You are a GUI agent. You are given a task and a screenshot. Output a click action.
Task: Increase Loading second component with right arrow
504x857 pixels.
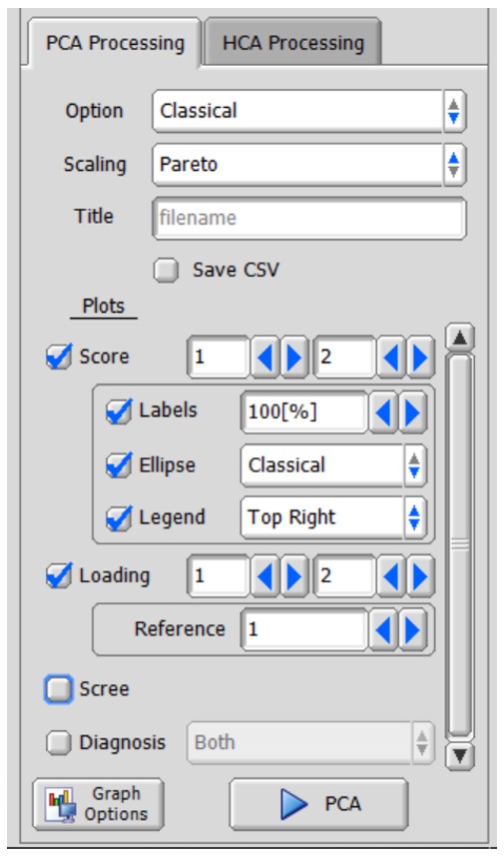click(x=420, y=575)
